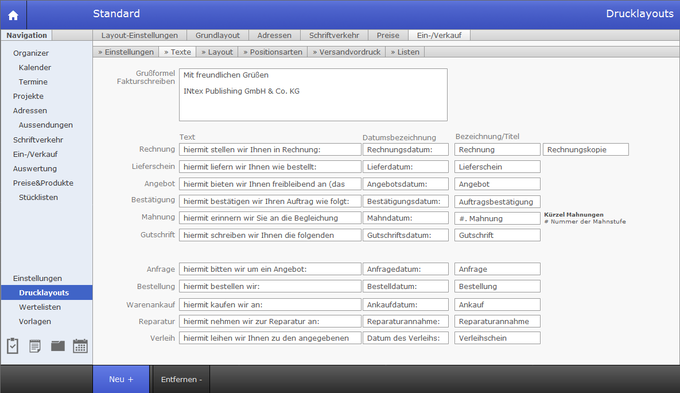This screenshot has height=393, width=680.
Task: Edit the Ankauf title field
Action: [x=497, y=305]
